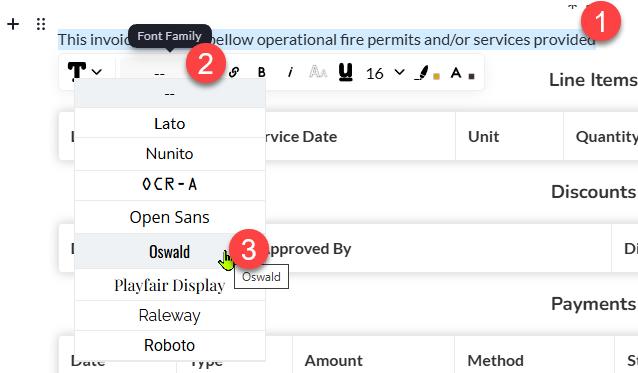Choose Lato font from the list

point(170,124)
